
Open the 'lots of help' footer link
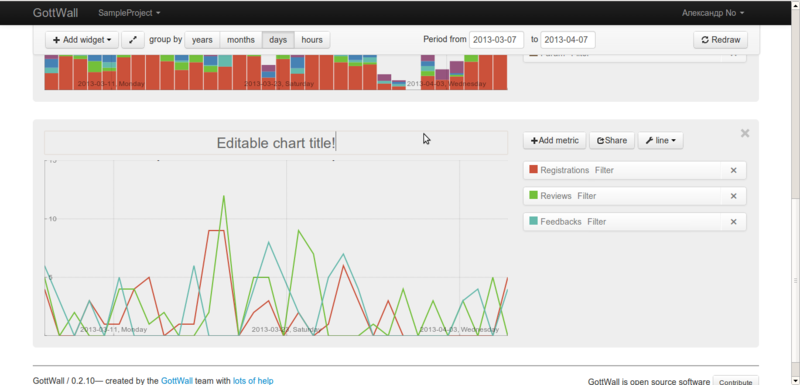click(253, 381)
